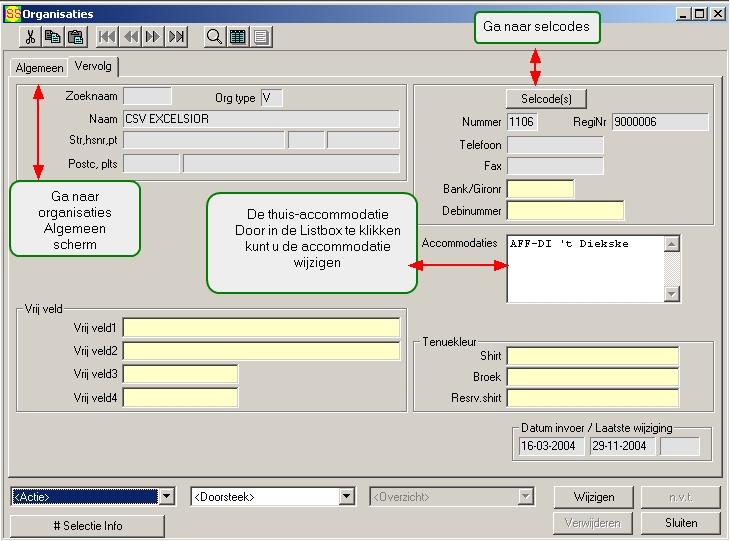Open search with the magnifier icon
The width and height of the screenshot is (730, 541).
[x=214, y=37]
